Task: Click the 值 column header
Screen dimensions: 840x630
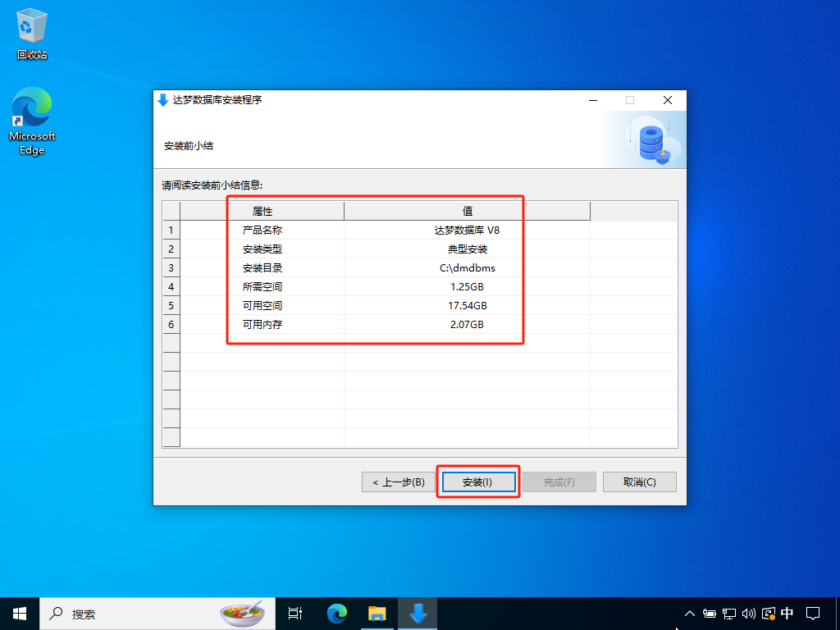Action: point(467,211)
